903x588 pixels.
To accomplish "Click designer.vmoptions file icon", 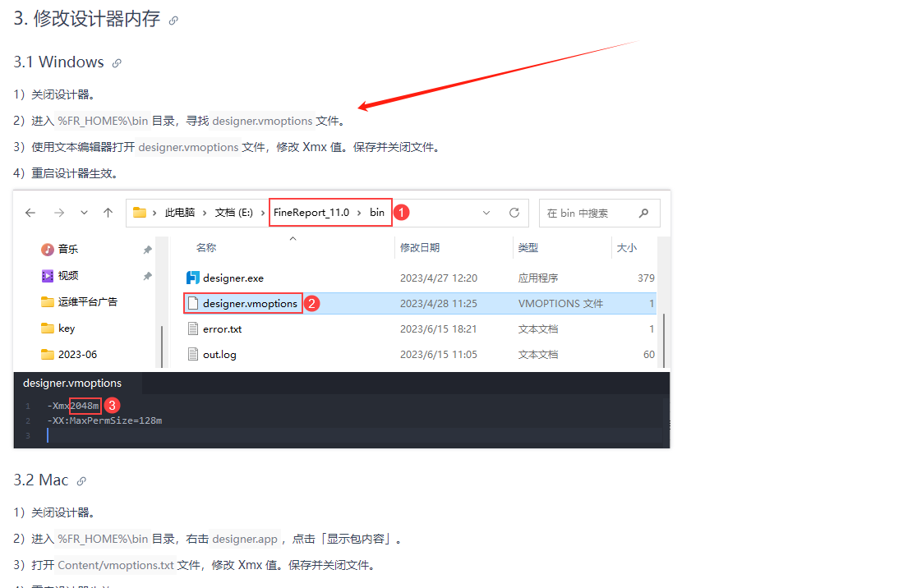I will [193, 303].
